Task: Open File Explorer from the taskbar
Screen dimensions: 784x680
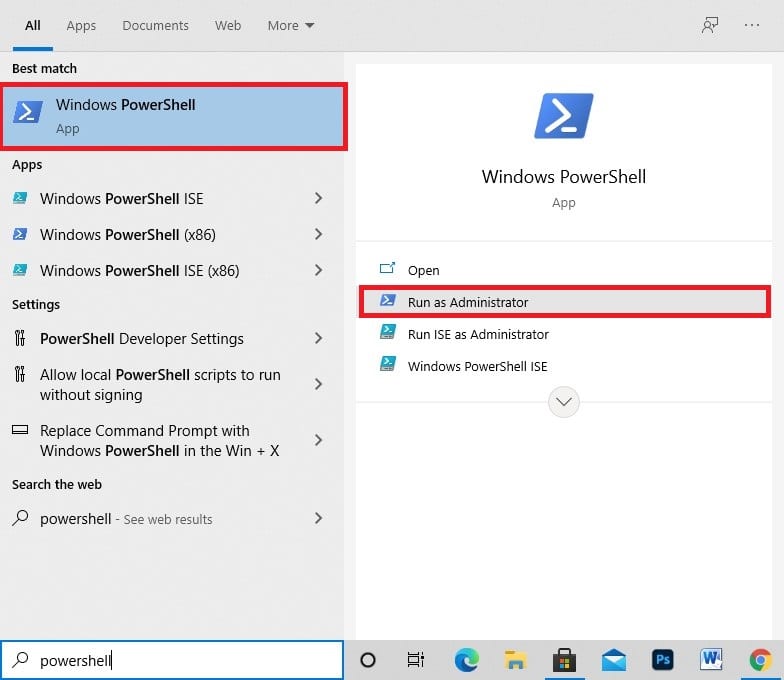Action: 515,660
